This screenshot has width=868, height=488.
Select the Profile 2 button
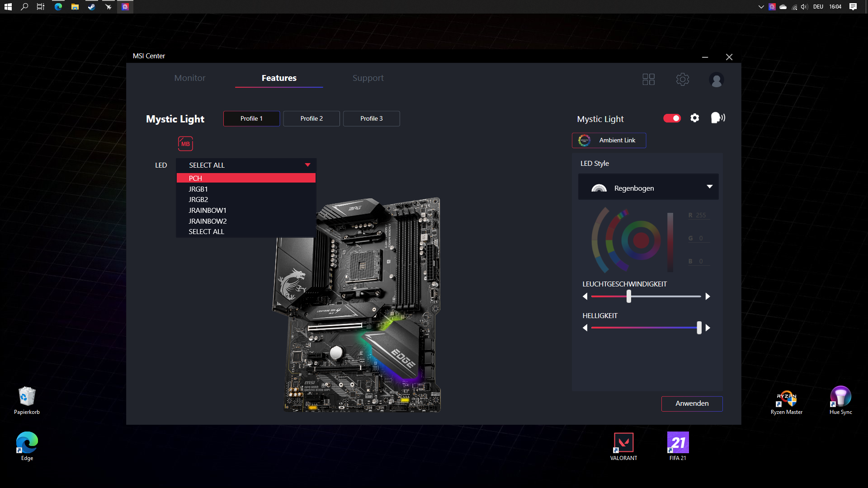click(x=311, y=118)
